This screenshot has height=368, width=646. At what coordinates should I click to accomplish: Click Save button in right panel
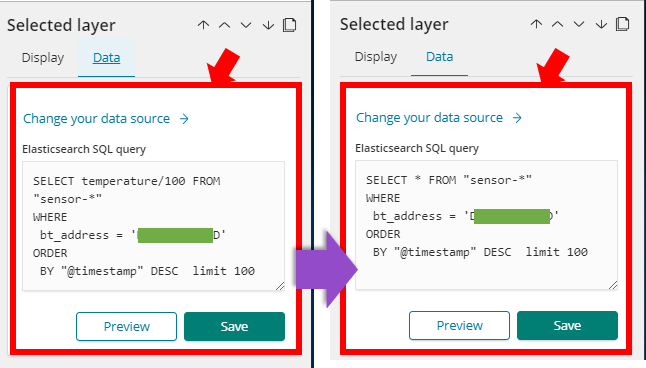click(567, 326)
